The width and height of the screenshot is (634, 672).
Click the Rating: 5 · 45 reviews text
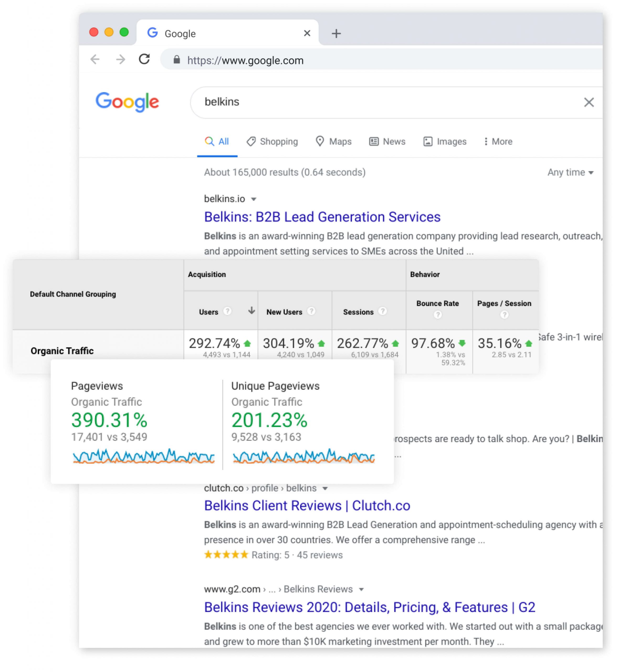(297, 555)
